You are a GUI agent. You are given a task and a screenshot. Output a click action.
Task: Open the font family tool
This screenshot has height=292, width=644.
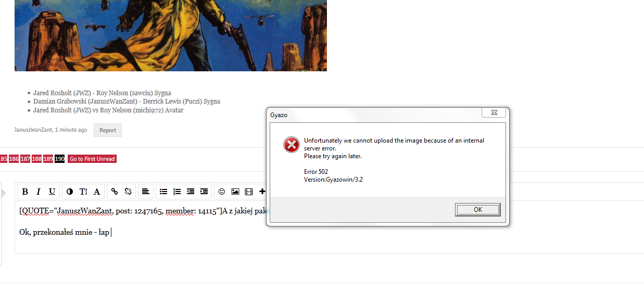pos(97,192)
